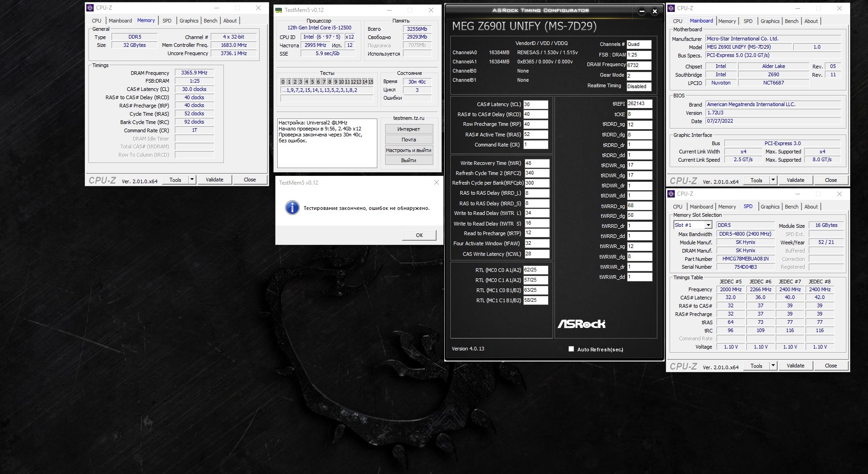
Task: Enable the Auto Refresh(sec) checkbox
Action: click(x=571, y=349)
